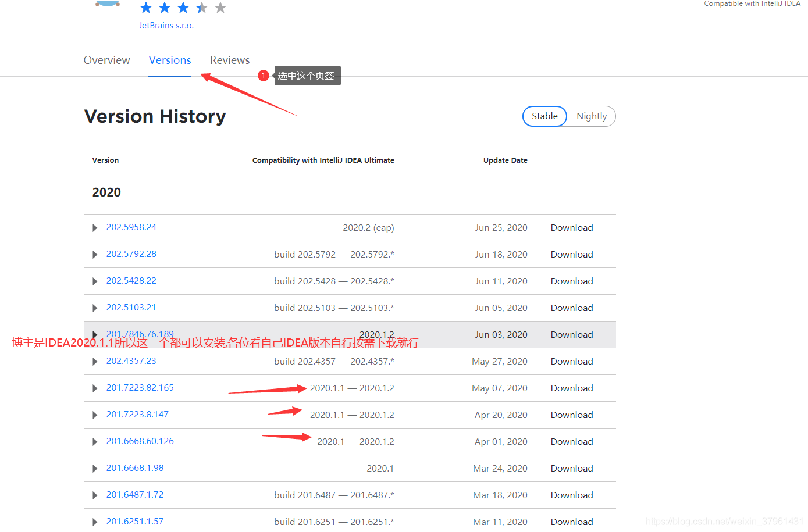Download the Jun 18, 2020 release
This screenshot has width=808, height=532.
(572, 255)
